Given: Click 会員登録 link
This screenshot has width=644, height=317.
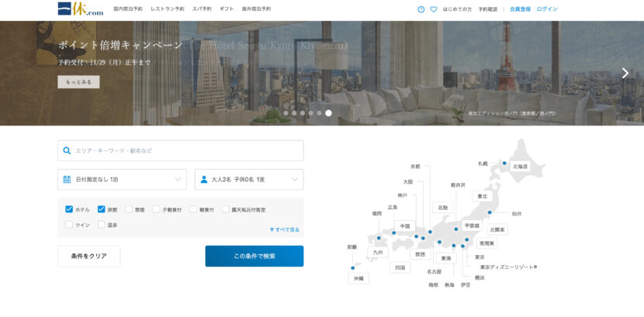Looking at the screenshot, I should (x=520, y=9).
